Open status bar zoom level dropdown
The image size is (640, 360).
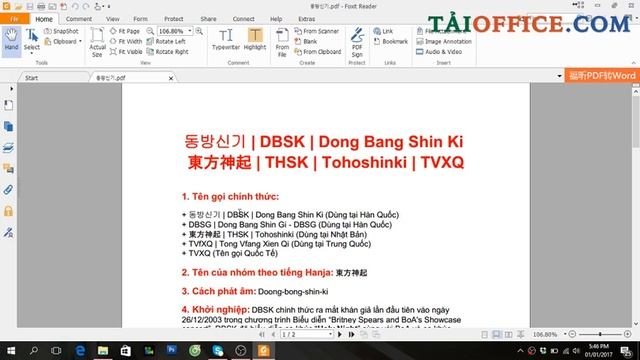(x=565, y=334)
